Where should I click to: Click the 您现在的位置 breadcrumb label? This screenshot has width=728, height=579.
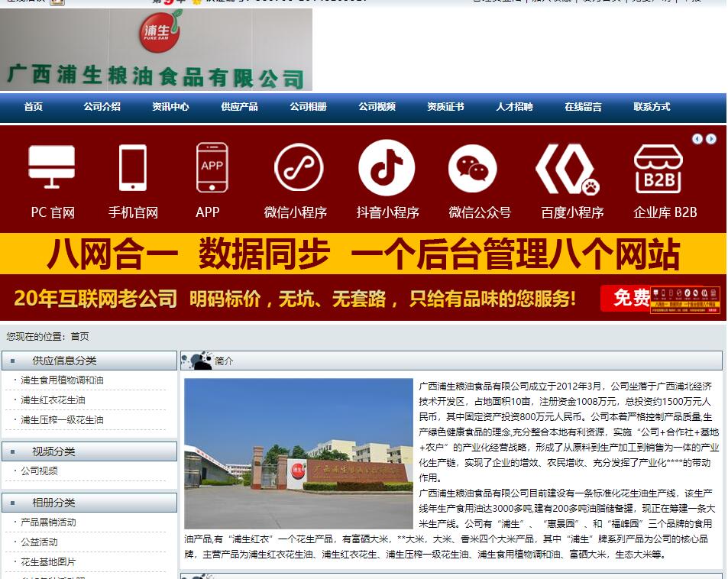tap(35, 337)
